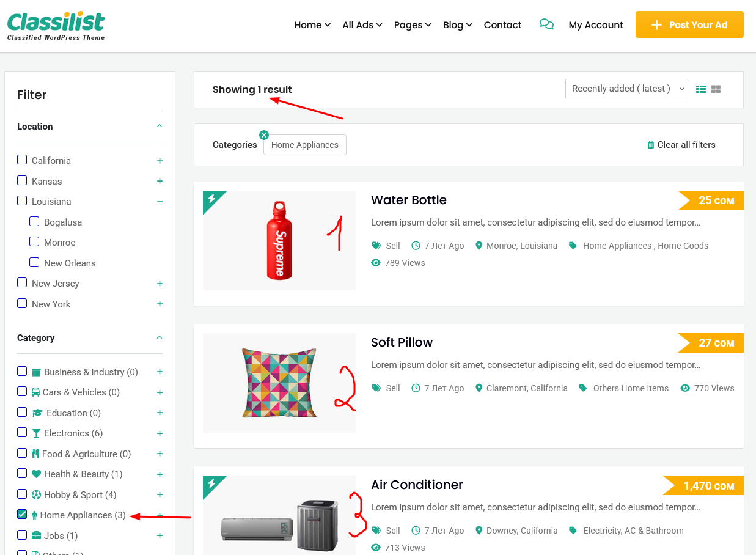The height and width of the screenshot is (555, 756).
Task: Uncheck the Home Appliances category checkbox
Action: point(22,514)
